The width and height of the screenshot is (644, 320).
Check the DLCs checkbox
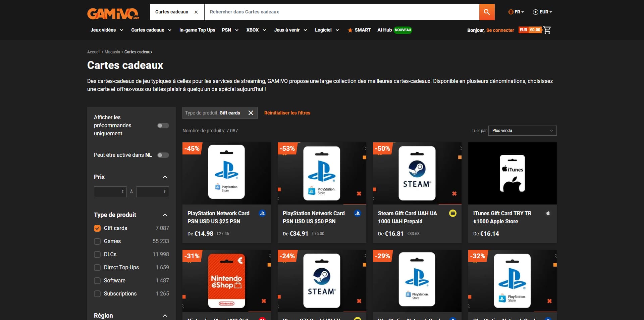(x=97, y=255)
